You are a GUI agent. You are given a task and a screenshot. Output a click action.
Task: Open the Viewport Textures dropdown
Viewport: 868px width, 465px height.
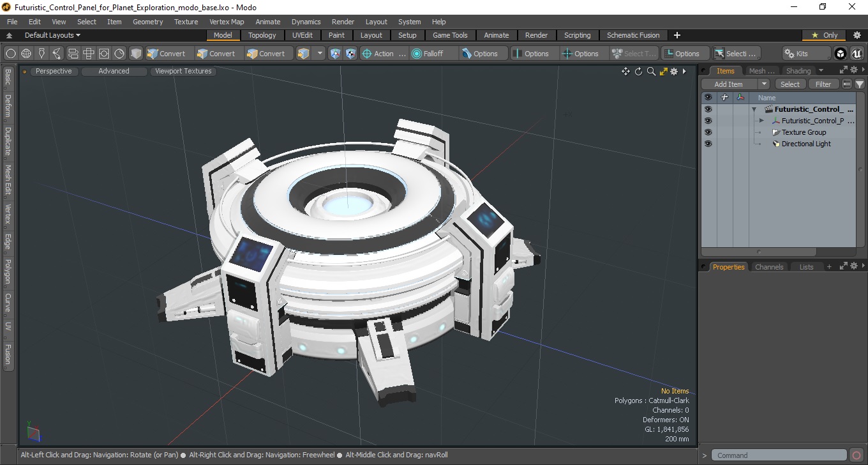click(x=183, y=72)
